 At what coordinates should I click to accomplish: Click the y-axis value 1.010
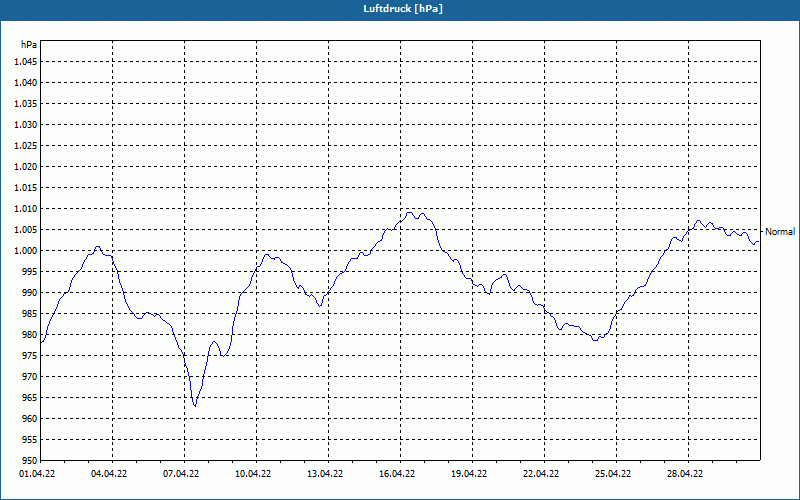[x=26, y=209]
